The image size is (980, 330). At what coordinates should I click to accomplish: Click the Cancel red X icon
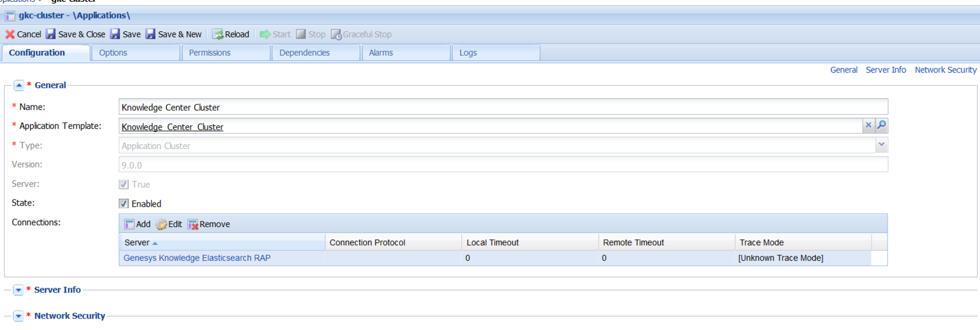(x=10, y=34)
